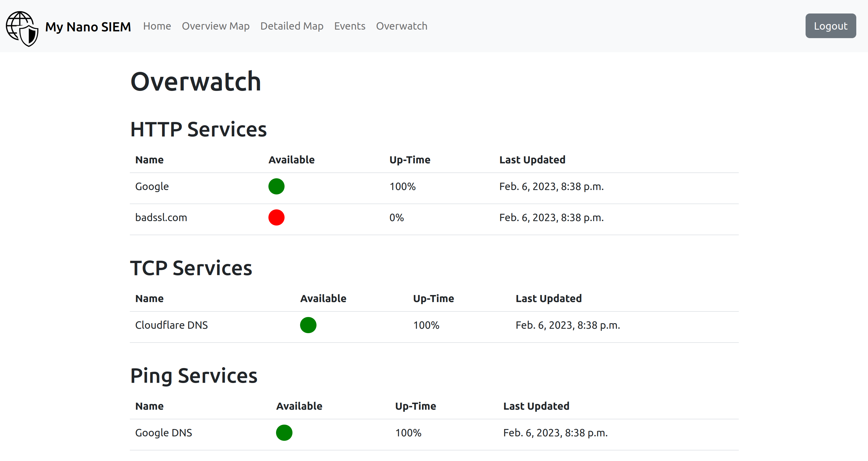This screenshot has height=461, width=868.
Task: Select Overwatch in the navbar
Action: tap(401, 26)
